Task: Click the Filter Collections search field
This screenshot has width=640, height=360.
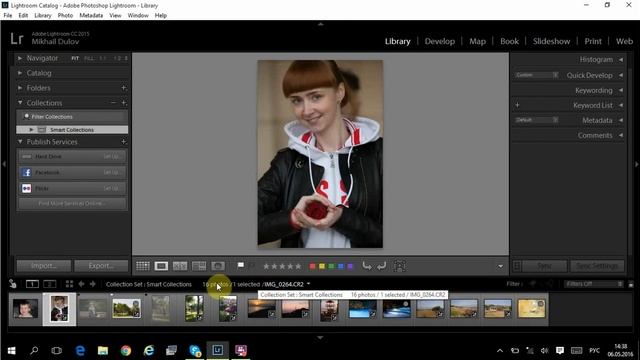Action: pyautogui.click(x=72, y=117)
